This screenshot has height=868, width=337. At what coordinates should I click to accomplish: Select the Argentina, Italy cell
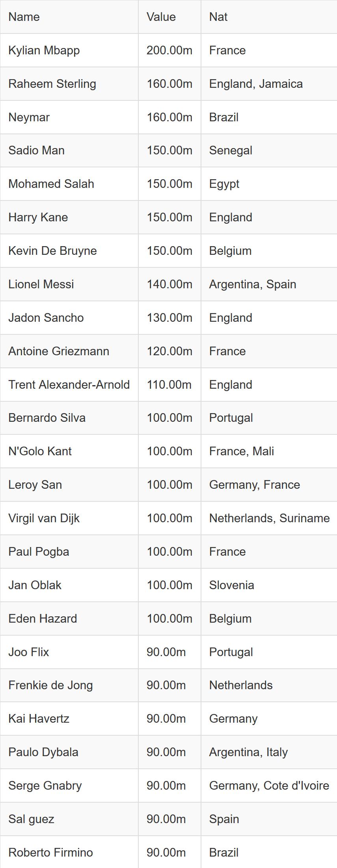[x=248, y=752]
